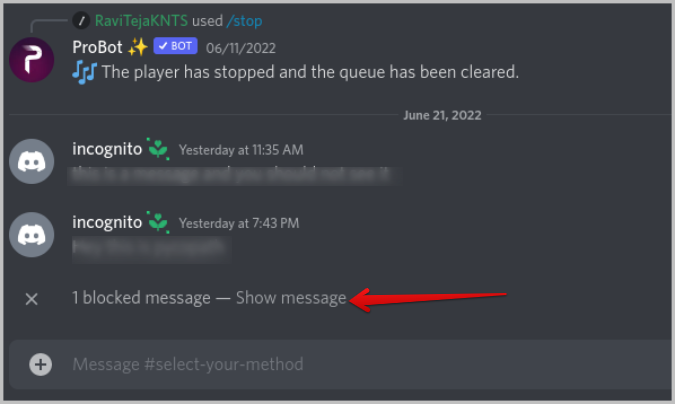Image resolution: width=675 pixels, height=404 pixels.
Task: Open RaviTejaKNTS username in reply header
Action: [141, 21]
